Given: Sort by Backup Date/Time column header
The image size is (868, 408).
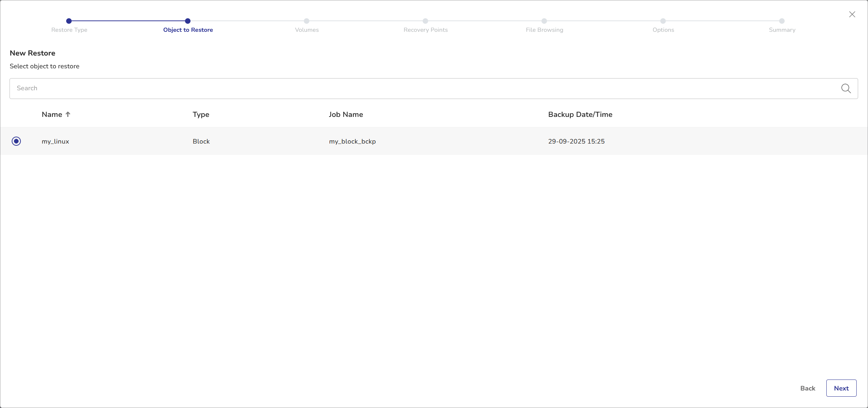Looking at the screenshot, I should point(580,114).
